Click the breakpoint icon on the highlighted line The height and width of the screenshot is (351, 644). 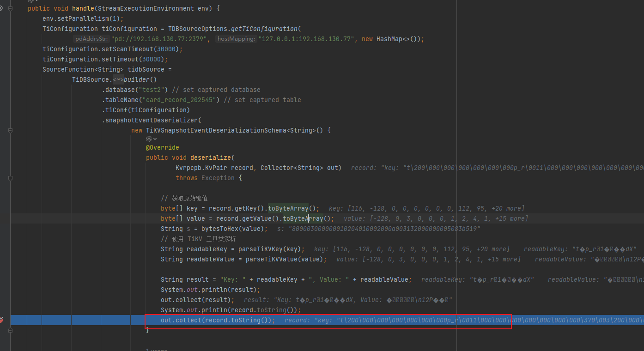click(x=1, y=320)
